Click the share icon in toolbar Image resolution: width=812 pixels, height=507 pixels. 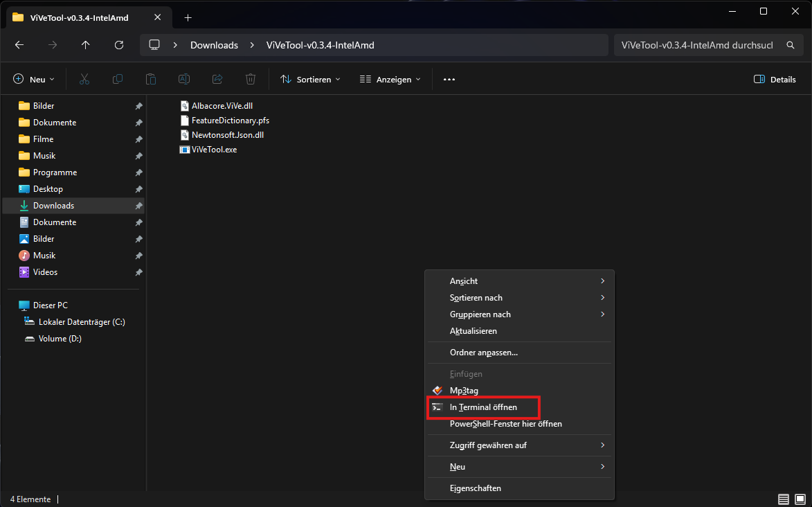point(217,80)
